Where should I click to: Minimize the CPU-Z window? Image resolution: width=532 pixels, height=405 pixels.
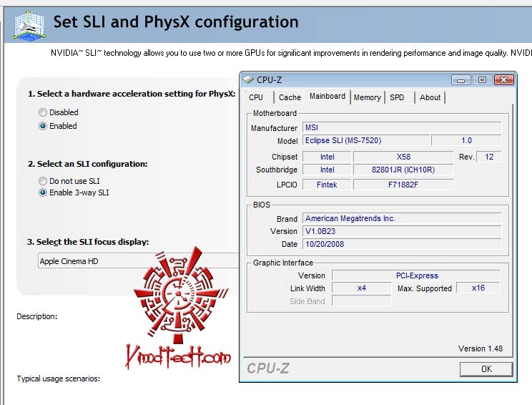(x=460, y=80)
